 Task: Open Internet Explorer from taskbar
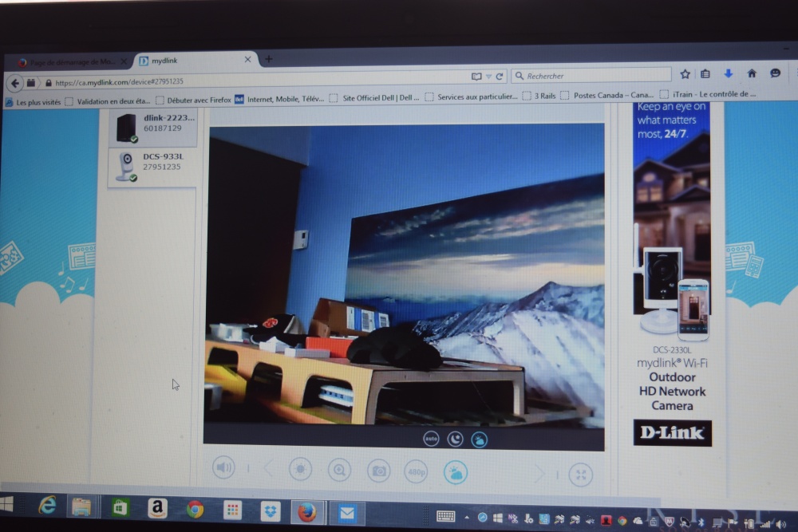click(47, 505)
